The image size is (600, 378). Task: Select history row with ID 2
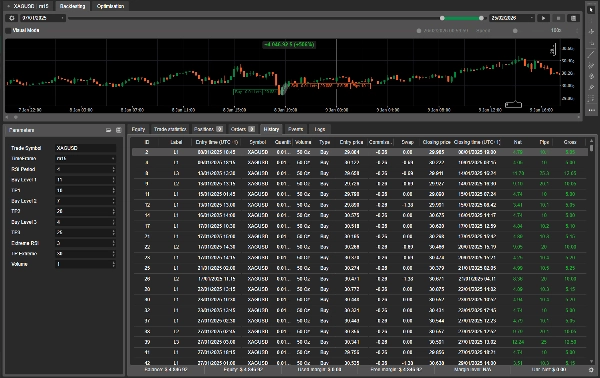pyautogui.click(x=360, y=152)
